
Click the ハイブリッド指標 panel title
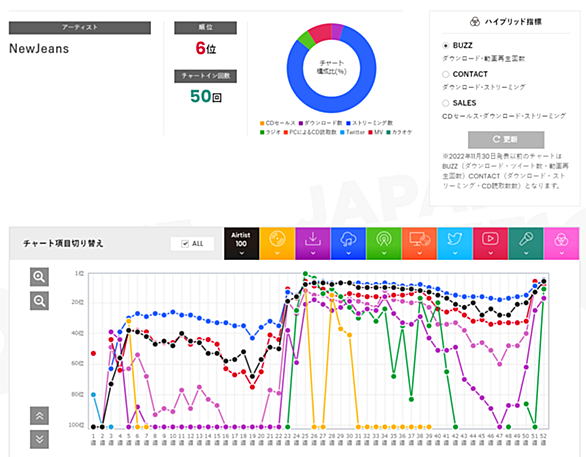pyautogui.click(x=513, y=22)
